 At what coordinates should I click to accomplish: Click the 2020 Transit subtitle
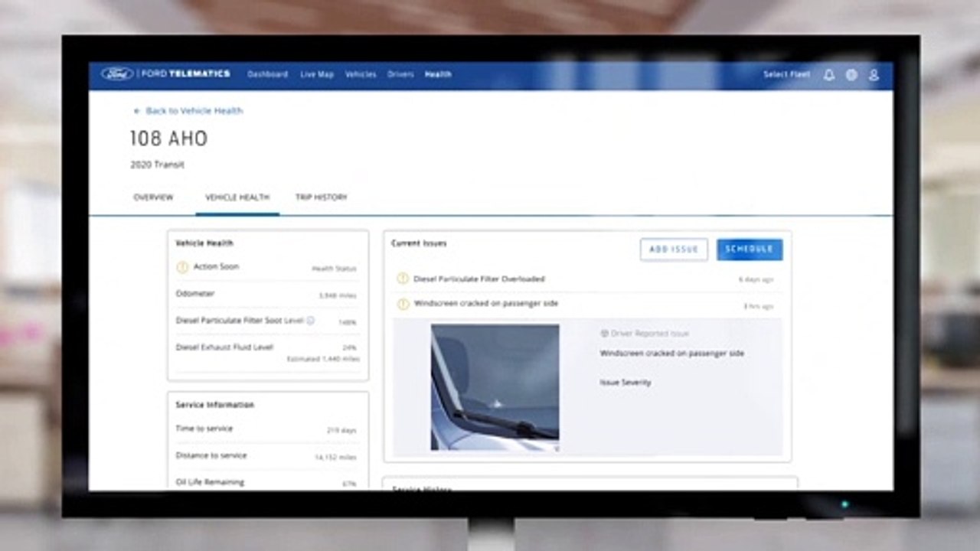point(157,165)
